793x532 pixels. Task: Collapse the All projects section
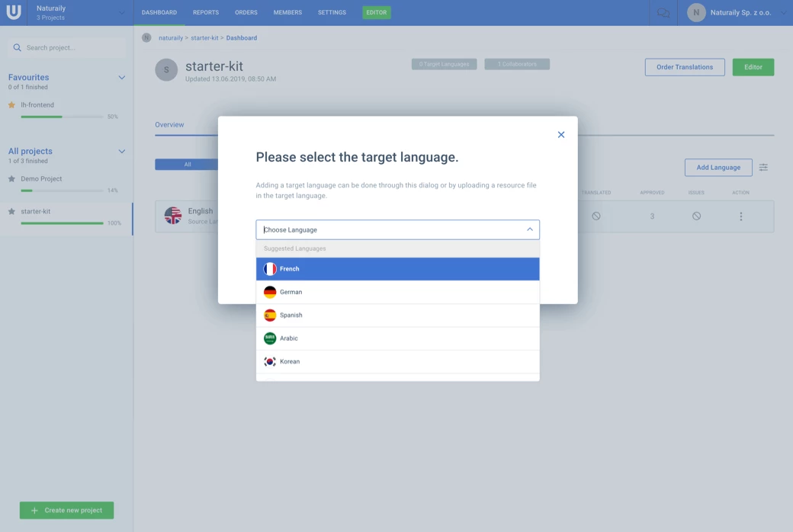pos(121,151)
